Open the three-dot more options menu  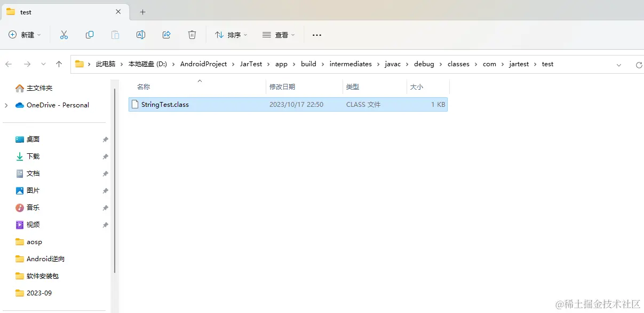(317, 35)
